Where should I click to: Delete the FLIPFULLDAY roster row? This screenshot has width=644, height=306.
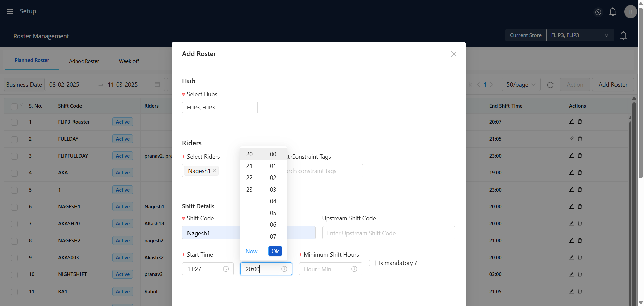pyautogui.click(x=580, y=156)
